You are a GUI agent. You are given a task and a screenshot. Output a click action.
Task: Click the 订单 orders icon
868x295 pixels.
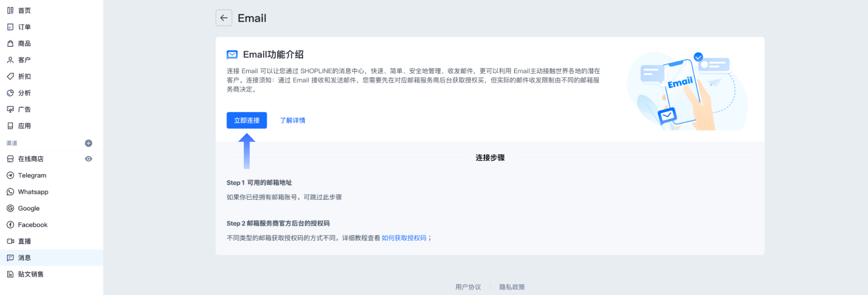[10, 27]
